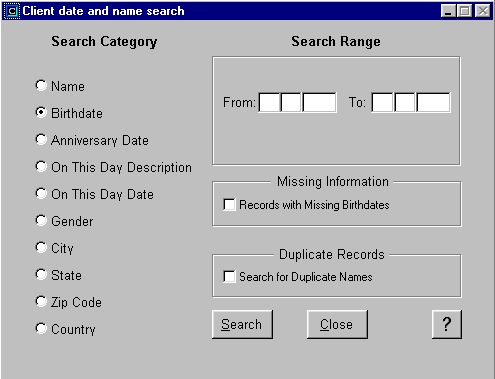Screen dimensions: 495x379
Task: Minimize the Client date and name search window
Action: (x=448, y=11)
